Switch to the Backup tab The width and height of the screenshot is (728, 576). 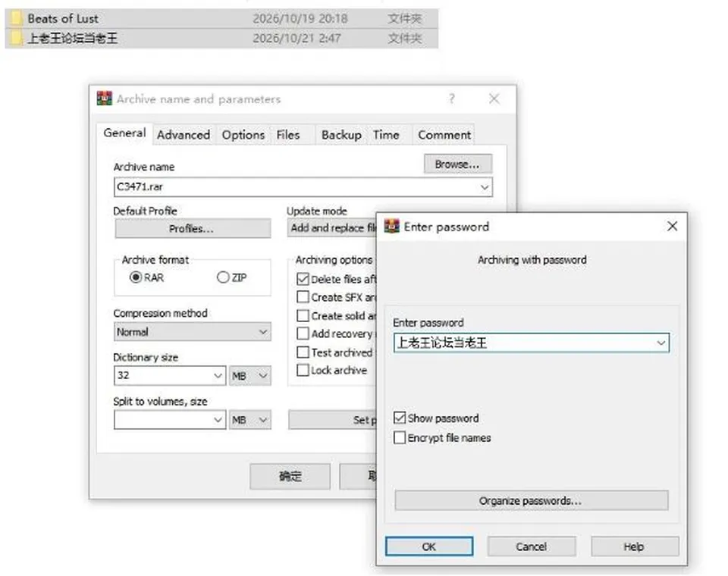(x=341, y=135)
